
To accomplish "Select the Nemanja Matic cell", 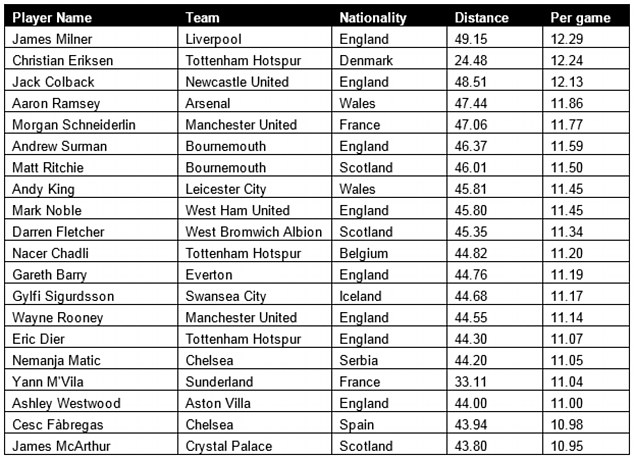I will (91, 359).
